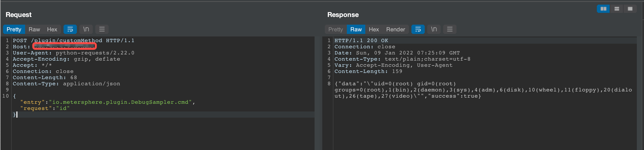Click the Accept: */* header line

[32, 65]
